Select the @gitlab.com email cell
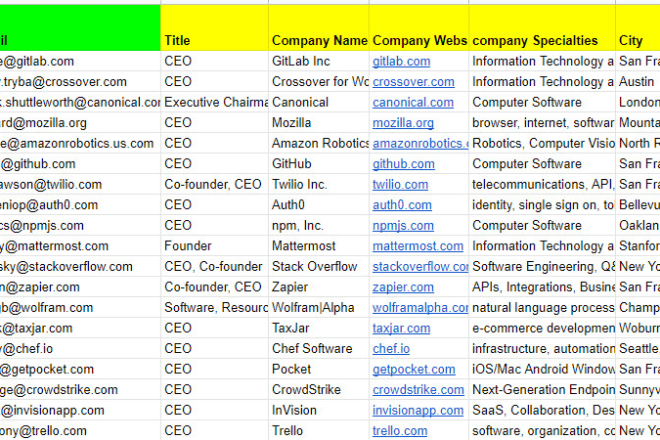Screen dimensions: 660x440 80,61
